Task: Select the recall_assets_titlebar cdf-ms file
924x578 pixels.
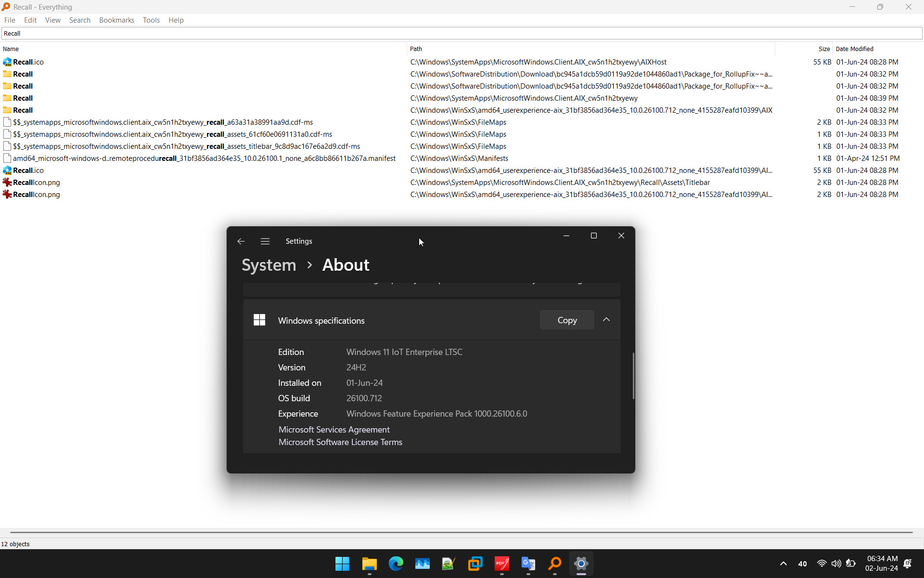Action: point(187,146)
